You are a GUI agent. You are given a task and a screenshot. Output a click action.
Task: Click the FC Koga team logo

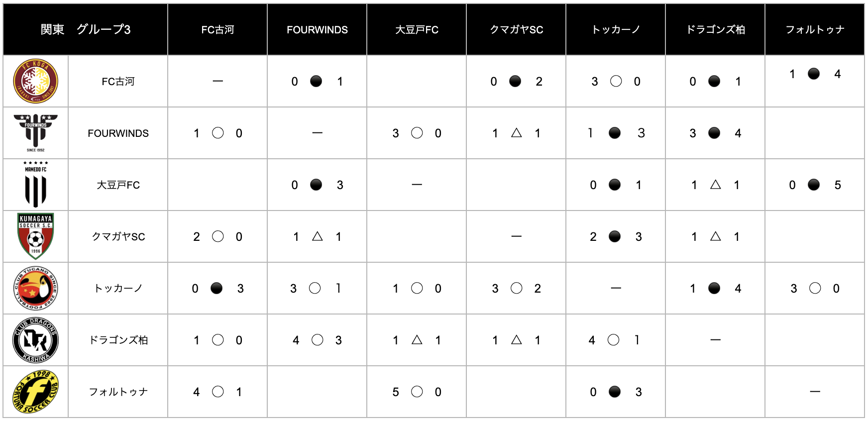35,81
